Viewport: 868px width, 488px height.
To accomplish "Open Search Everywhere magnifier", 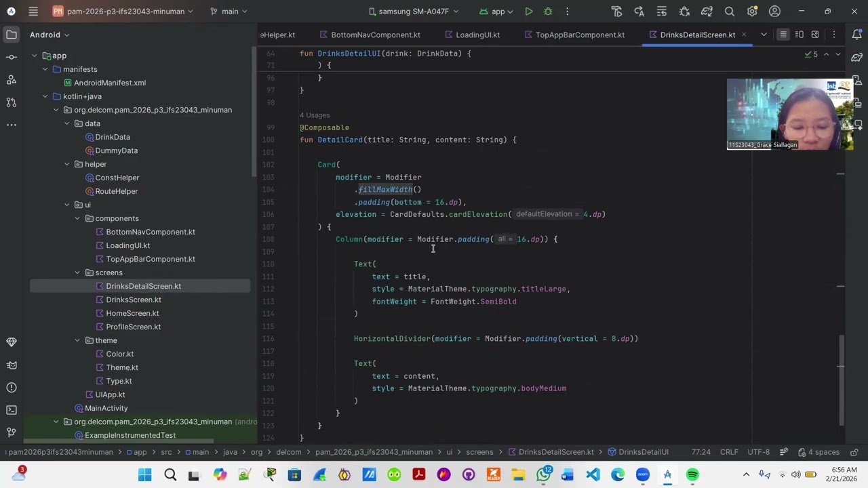I will tap(730, 12).
